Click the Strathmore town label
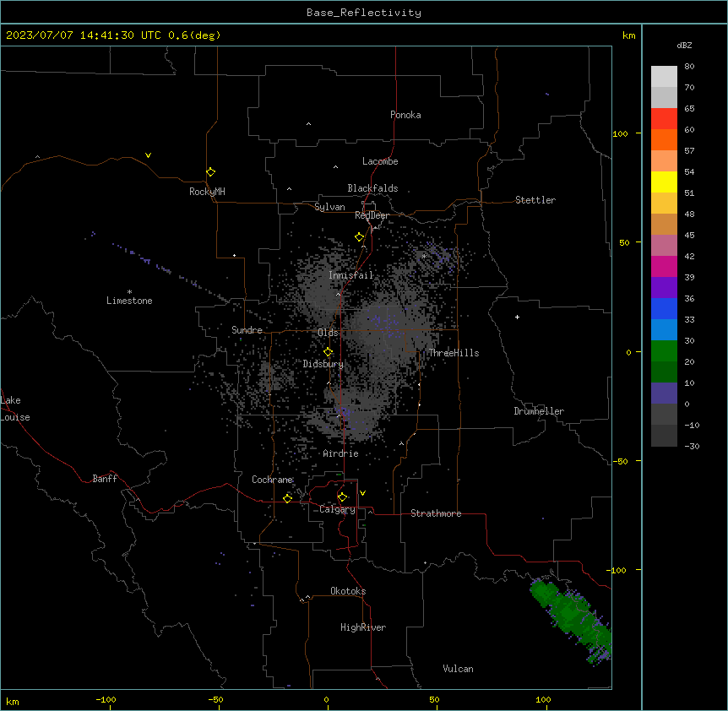 (x=436, y=513)
